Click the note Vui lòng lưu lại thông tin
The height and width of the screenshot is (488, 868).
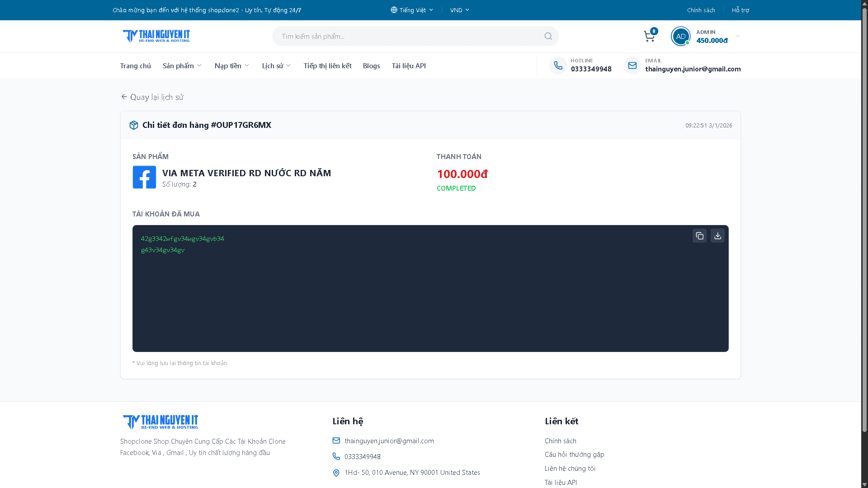[x=180, y=363]
